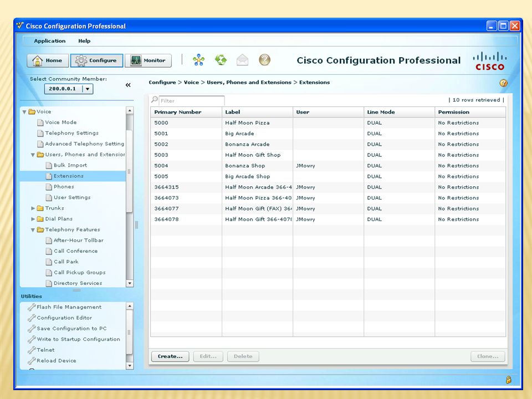
Task: Open the Help menu
Action: pyautogui.click(x=84, y=40)
